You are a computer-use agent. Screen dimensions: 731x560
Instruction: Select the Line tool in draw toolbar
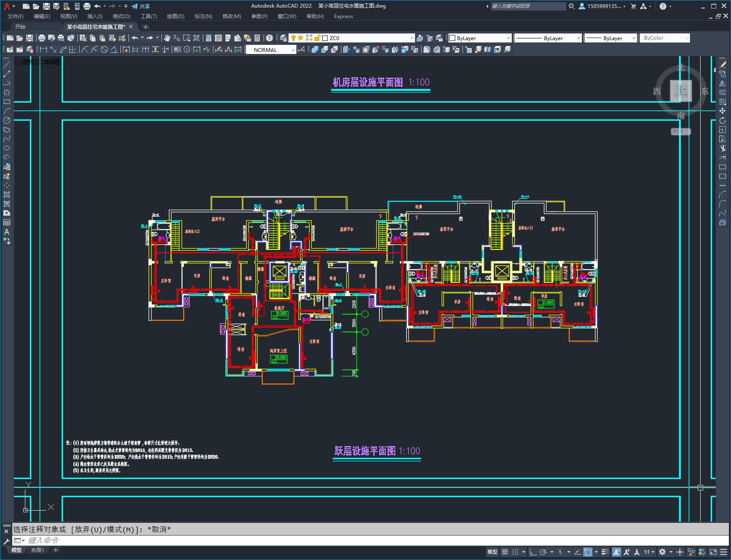pyautogui.click(x=7, y=65)
